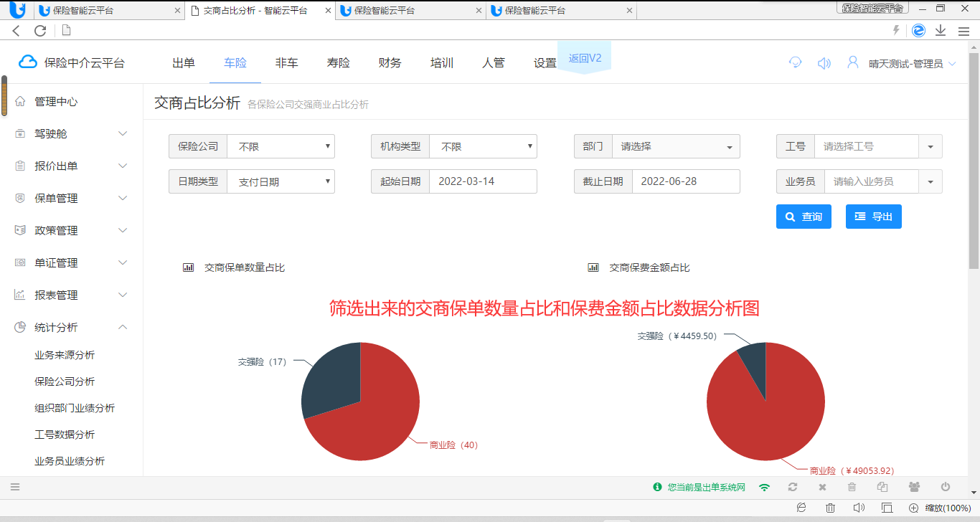Image resolution: width=980 pixels, height=522 pixels.
Task: Collapse the 统计分析 sidebar menu
Action: (72, 327)
